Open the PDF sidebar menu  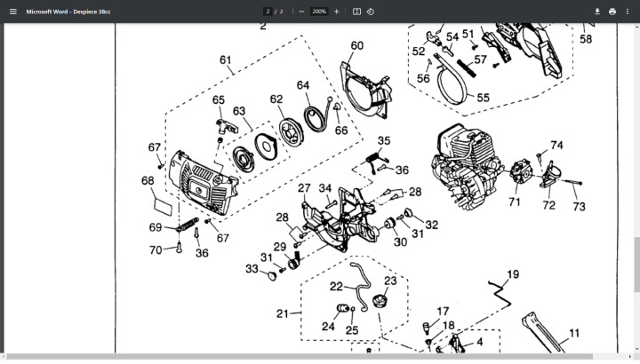coord(12,12)
